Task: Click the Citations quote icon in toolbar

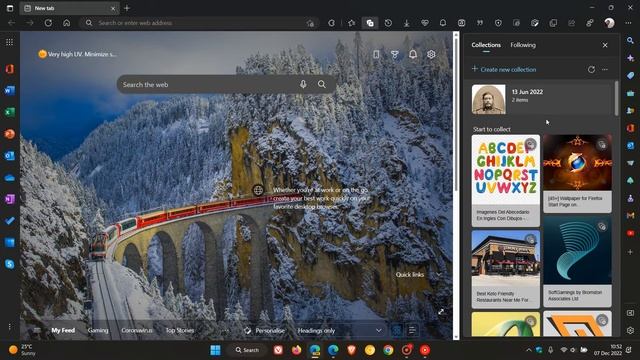Action: (x=480, y=23)
